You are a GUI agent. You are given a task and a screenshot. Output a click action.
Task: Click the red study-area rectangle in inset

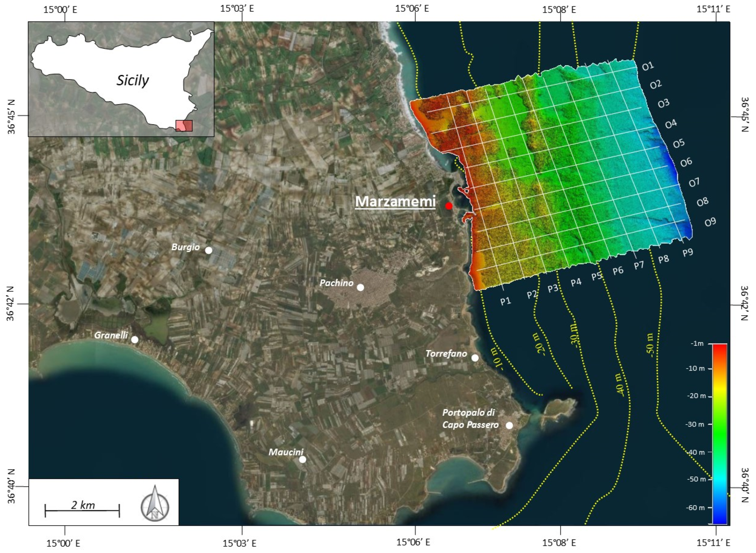coord(184,125)
